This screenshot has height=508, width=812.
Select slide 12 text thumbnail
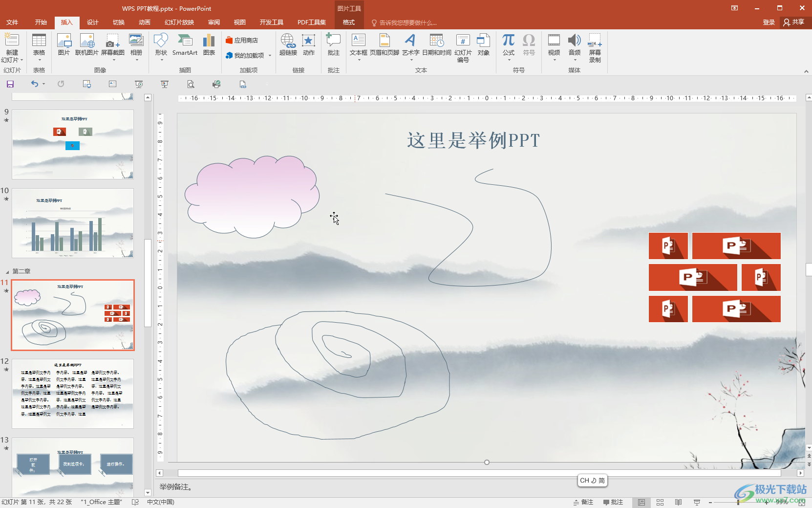pos(73,394)
